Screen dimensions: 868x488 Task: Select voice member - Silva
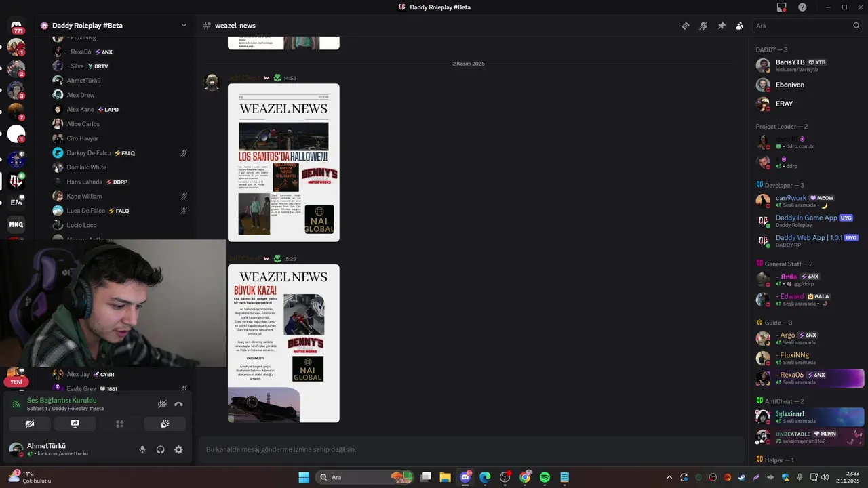[122, 66]
